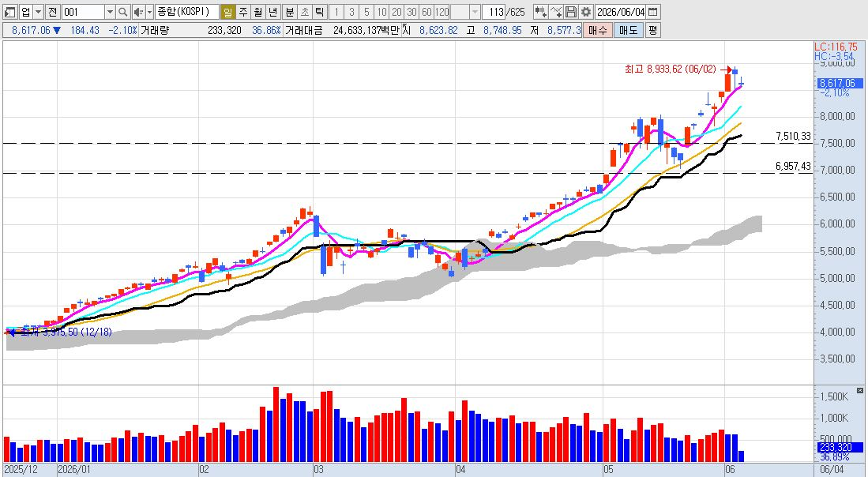The image size is (868, 477).
Task: Click the 6,957.43 horizontal line label
Action: tap(793, 166)
